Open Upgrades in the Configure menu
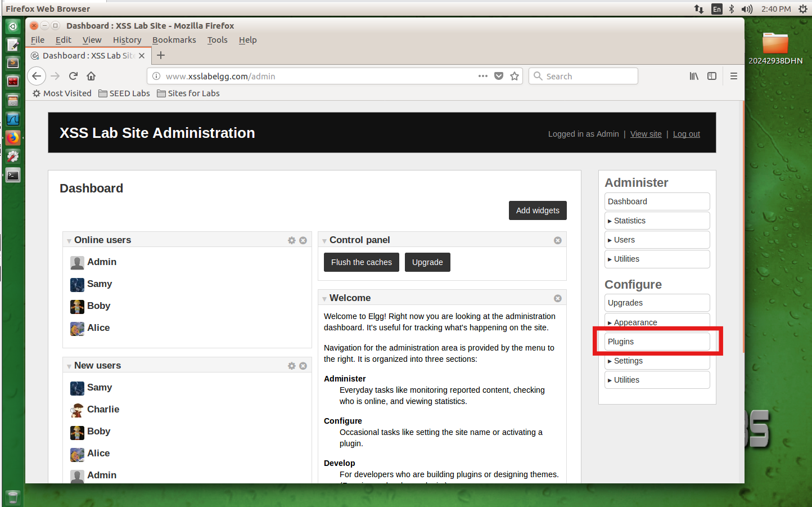This screenshot has height=507, width=812. tap(657, 303)
